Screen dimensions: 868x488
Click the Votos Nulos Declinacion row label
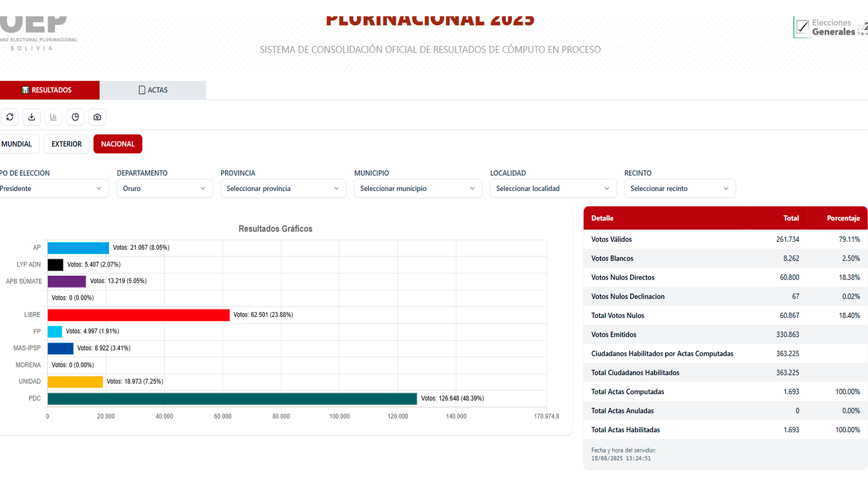[628, 296]
